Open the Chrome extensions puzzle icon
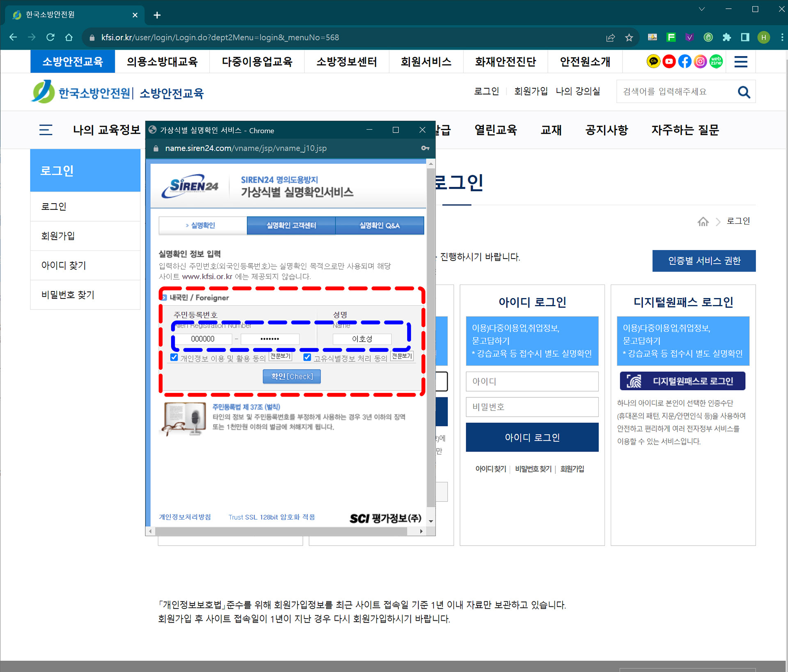This screenshot has width=788, height=672. tap(726, 37)
